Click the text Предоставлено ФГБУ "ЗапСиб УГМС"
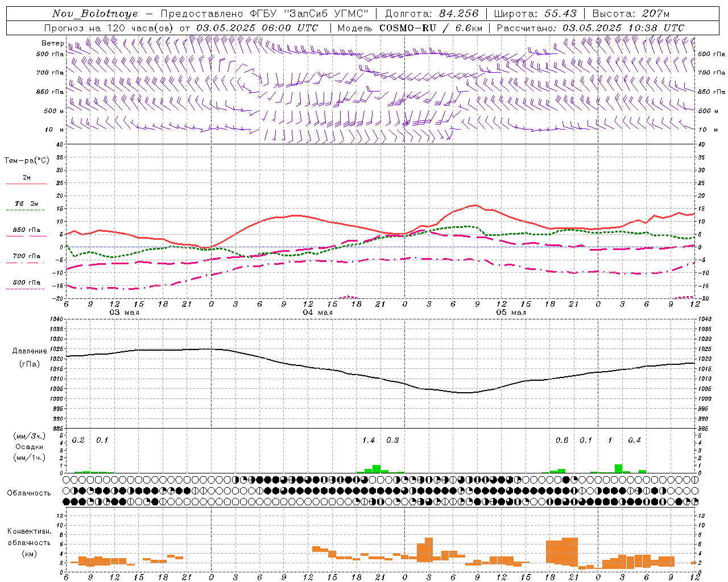 coord(264,14)
